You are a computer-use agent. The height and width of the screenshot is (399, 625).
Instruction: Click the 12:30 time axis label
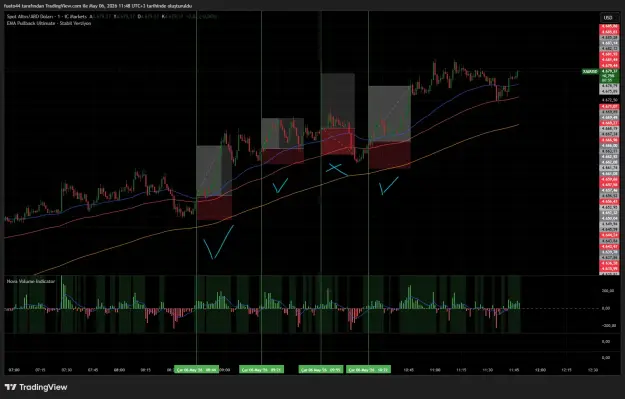coord(593,370)
